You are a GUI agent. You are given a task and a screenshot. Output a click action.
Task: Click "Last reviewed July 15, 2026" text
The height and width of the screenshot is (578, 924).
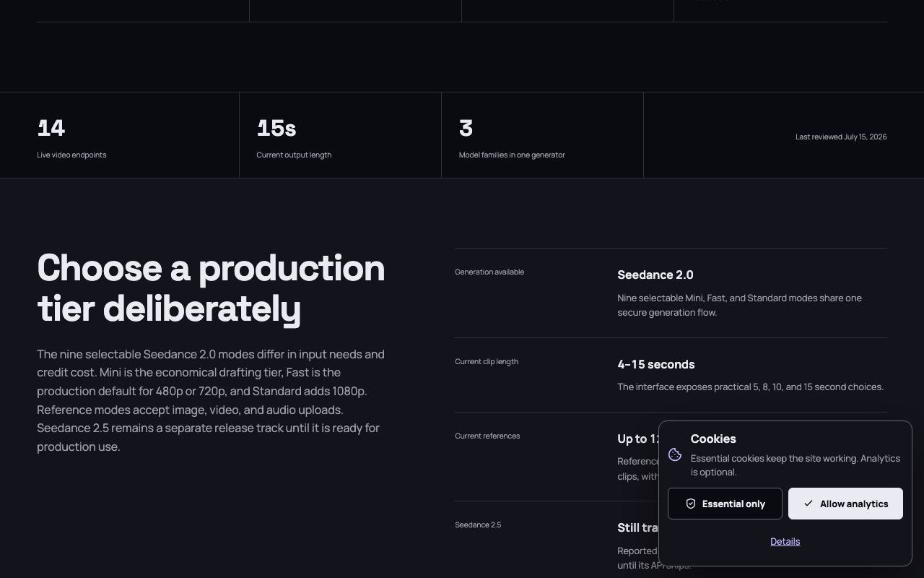pyautogui.click(x=841, y=137)
